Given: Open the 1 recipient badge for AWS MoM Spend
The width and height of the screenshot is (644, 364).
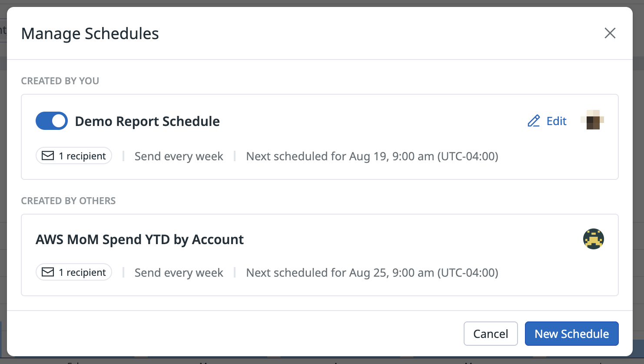Looking at the screenshot, I should pos(74,272).
